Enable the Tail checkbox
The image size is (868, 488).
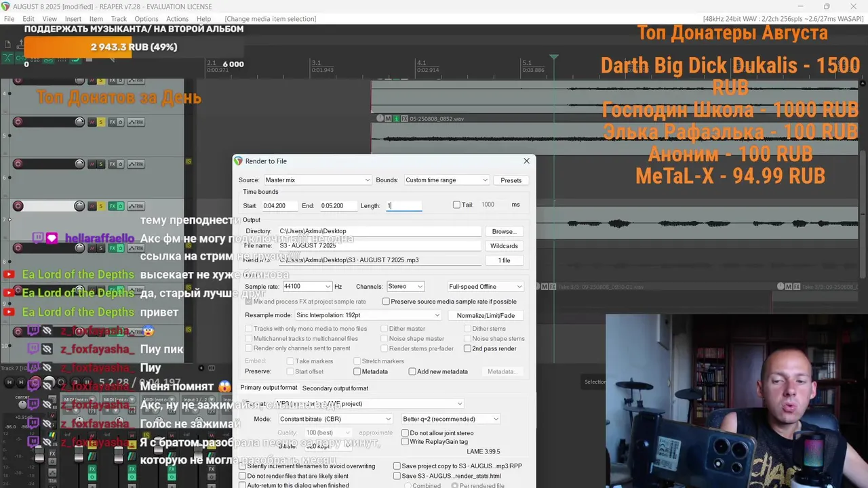pyautogui.click(x=456, y=205)
